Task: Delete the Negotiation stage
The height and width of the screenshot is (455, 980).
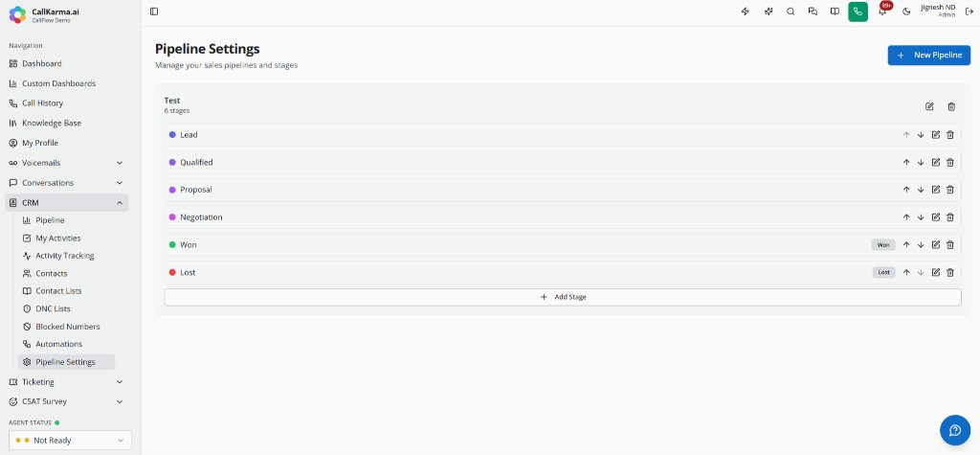Action: [950, 217]
